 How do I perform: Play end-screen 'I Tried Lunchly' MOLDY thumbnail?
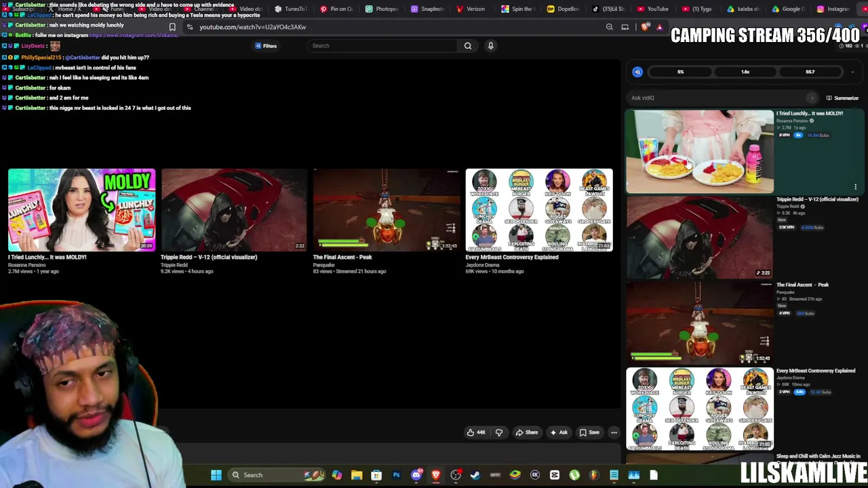81,210
